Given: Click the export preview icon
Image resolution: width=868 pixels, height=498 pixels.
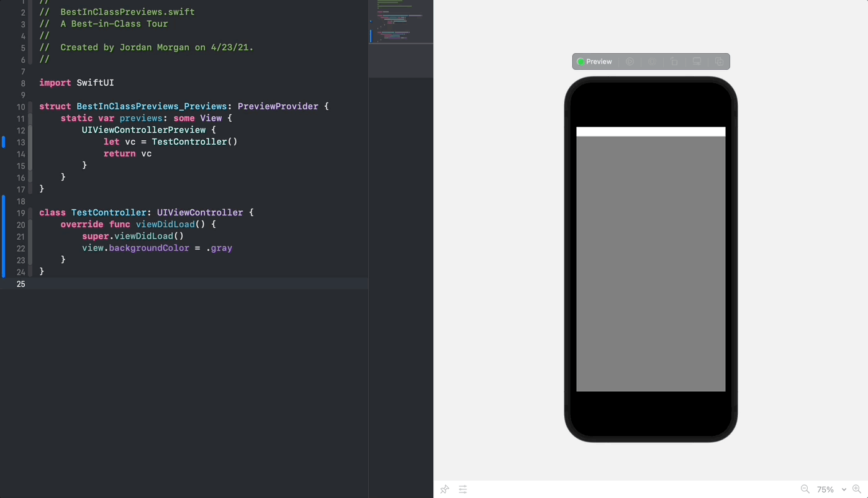Looking at the screenshot, I should pos(674,61).
